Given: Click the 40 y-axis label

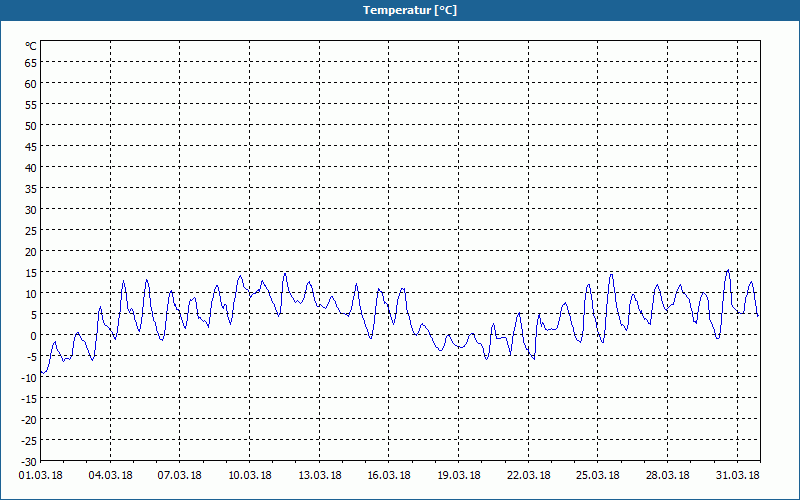Looking at the screenshot, I should 31,167.
